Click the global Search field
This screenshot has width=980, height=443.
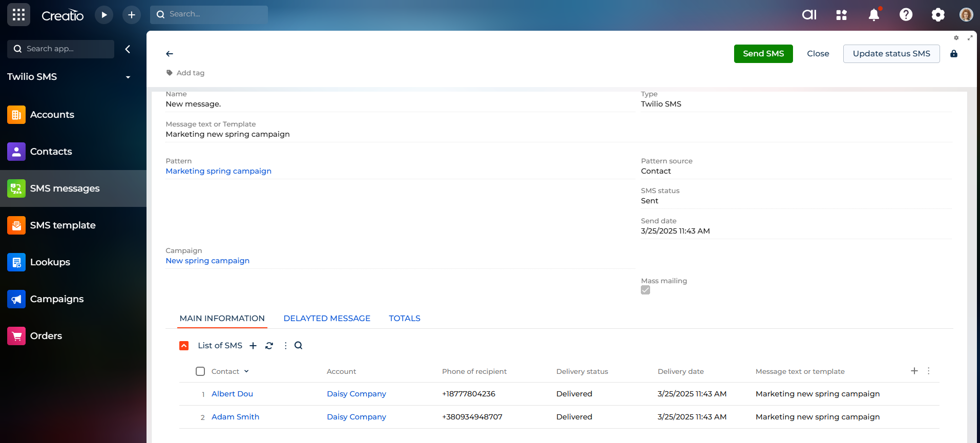point(209,14)
